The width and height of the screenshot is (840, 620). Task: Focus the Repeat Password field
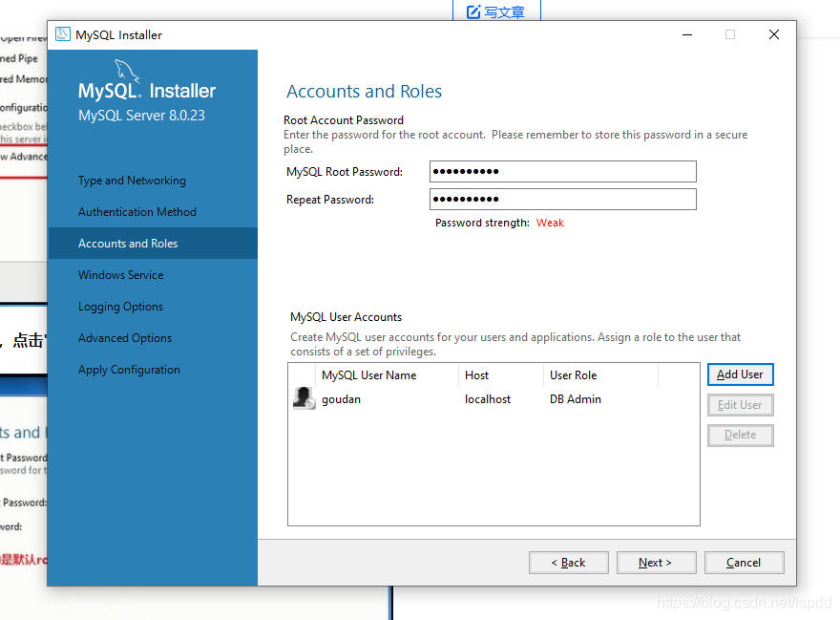[x=562, y=199]
